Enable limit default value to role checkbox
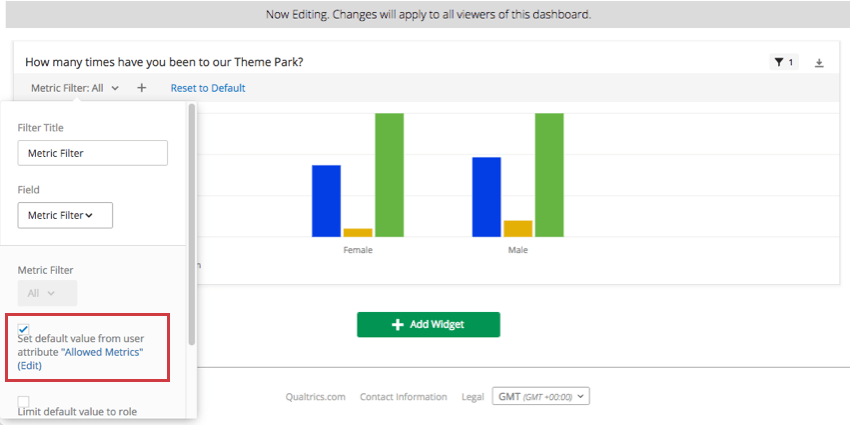Viewport: 850px width, 425px height. [24, 402]
